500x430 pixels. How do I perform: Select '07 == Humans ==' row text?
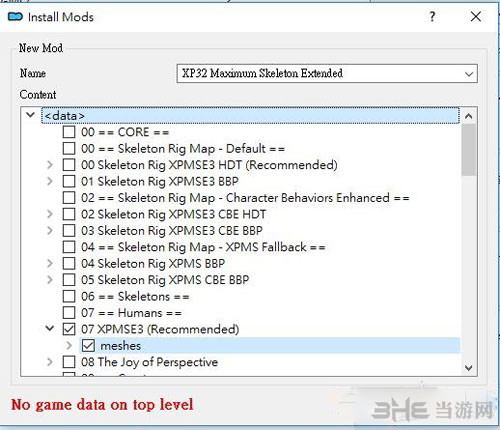pos(131,313)
